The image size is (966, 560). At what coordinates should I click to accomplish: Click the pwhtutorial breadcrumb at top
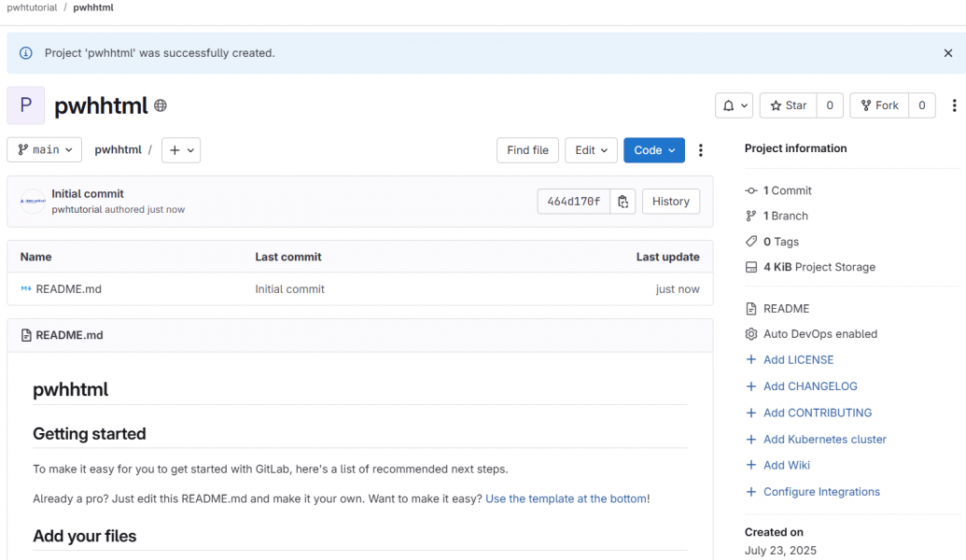pyautogui.click(x=32, y=7)
